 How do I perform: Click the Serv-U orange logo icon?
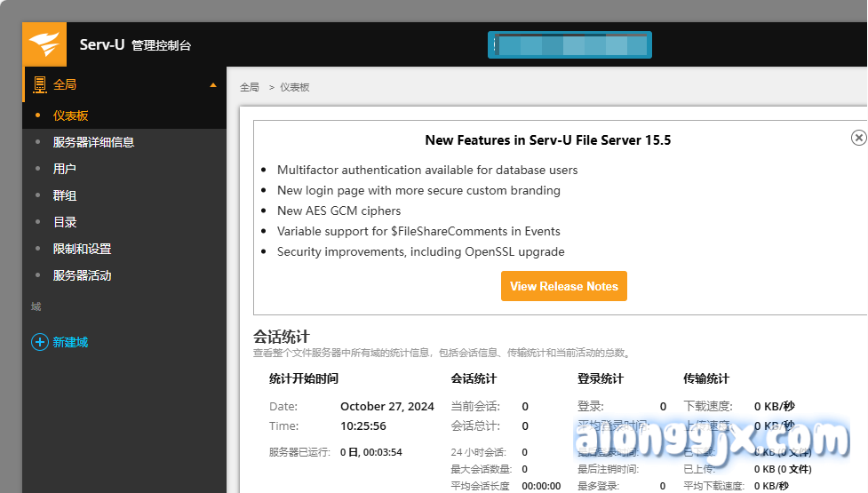coord(44,44)
